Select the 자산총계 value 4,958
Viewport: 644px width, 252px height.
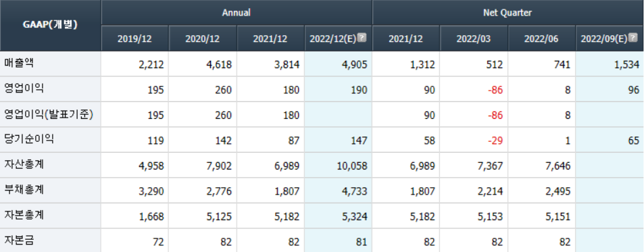pyautogui.click(x=151, y=166)
